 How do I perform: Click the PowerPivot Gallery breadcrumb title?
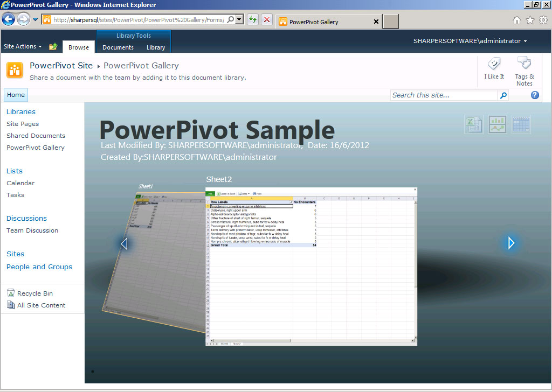tap(141, 65)
